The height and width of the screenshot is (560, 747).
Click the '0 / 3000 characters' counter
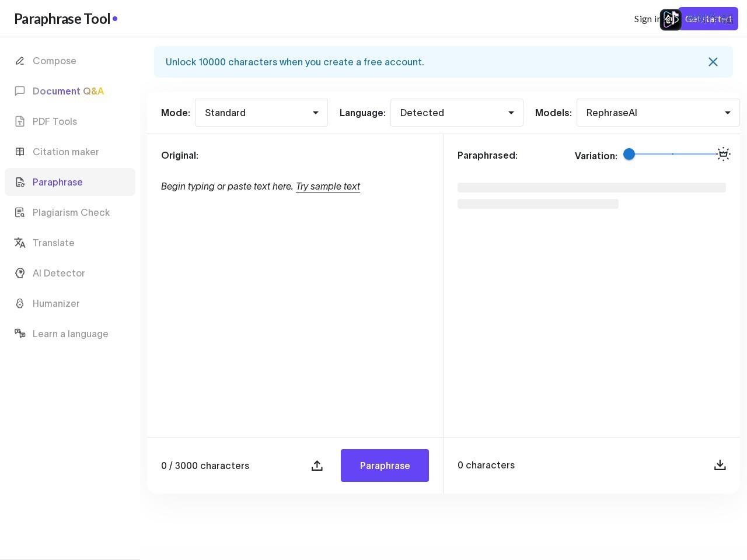(205, 466)
